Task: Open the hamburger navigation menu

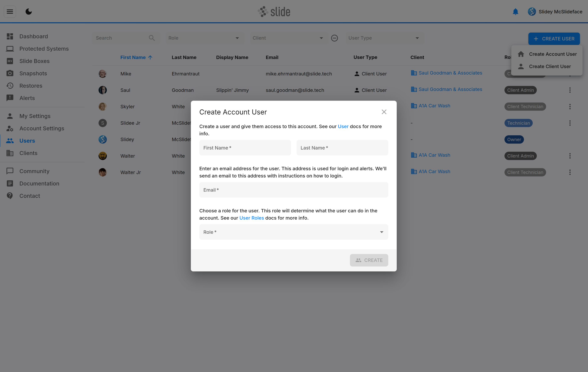Action: tap(10, 12)
